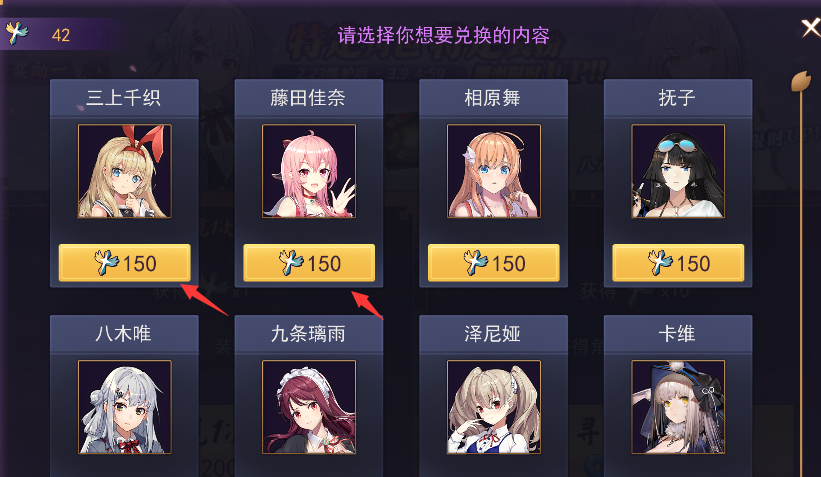821x477 pixels.
Task: Click the 三上千织 character portrait
Action: click(x=125, y=171)
